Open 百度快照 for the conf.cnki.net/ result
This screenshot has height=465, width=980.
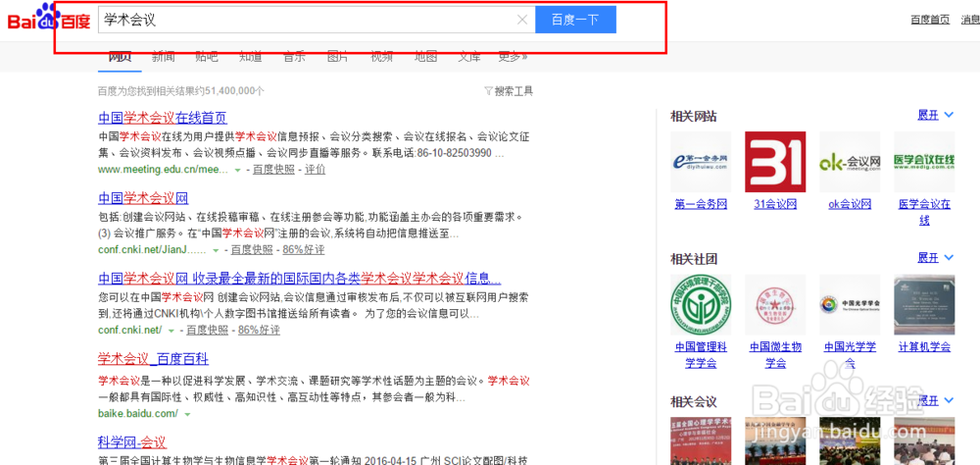coord(208,330)
